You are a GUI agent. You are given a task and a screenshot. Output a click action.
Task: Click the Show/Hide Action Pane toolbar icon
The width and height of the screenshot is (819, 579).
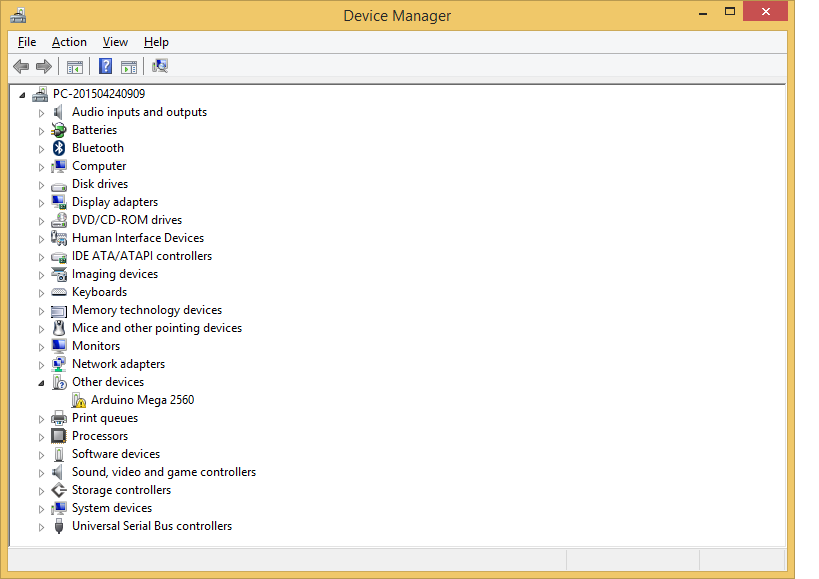[x=129, y=67]
